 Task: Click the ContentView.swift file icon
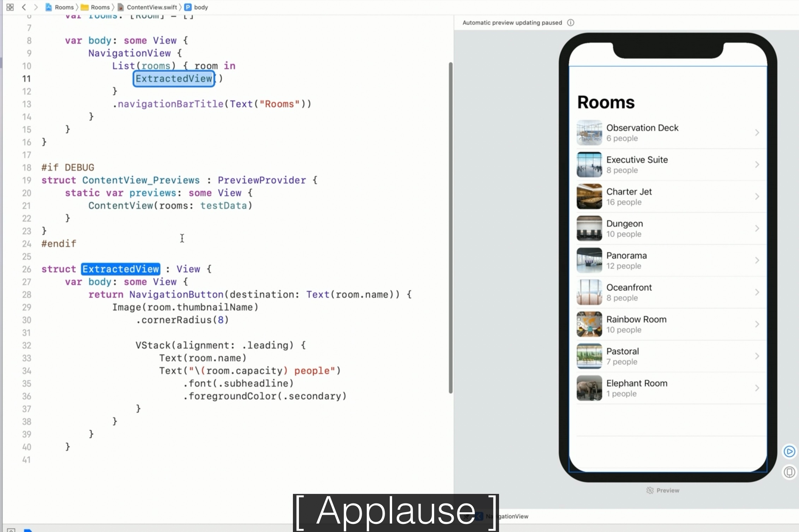[x=121, y=7]
